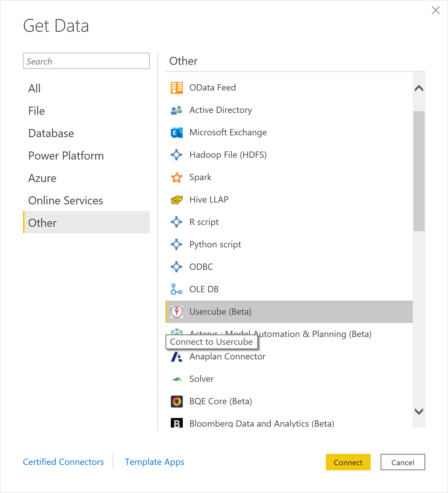Click the Anaplan Connector logo icon
448x493 pixels.
tap(177, 356)
